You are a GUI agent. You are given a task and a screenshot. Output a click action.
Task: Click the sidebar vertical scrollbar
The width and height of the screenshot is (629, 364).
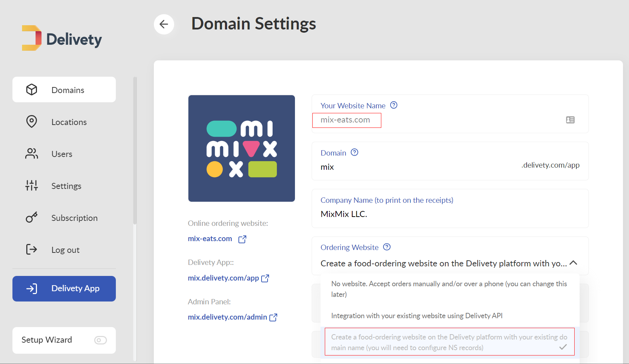[x=135, y=151]
